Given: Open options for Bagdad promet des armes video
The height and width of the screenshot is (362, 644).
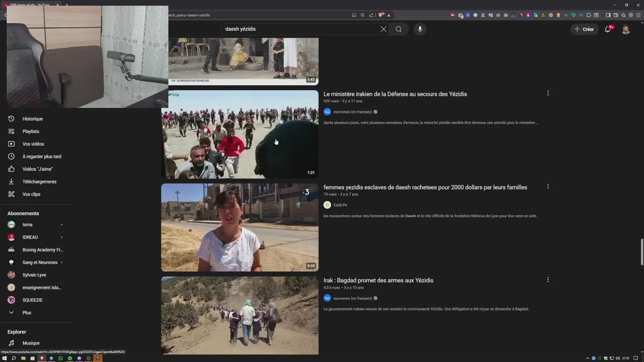Looking at the screenshot, I should click(x=548, y=280).
